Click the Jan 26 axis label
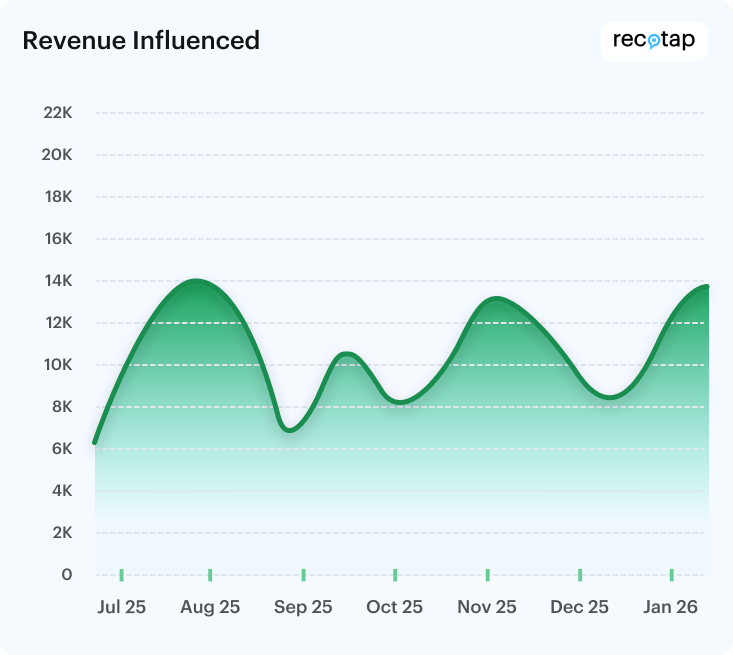Screen dimensions: 733x655 coord(670,607)
